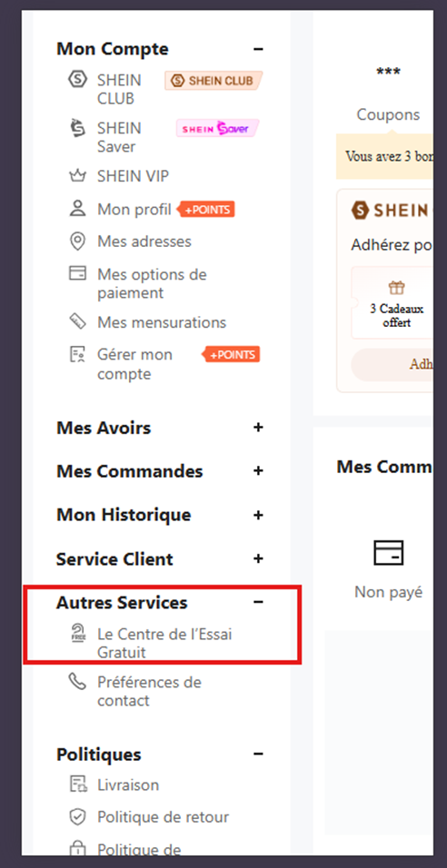Click the Mon Compte heading text

[x=113, y=49]
